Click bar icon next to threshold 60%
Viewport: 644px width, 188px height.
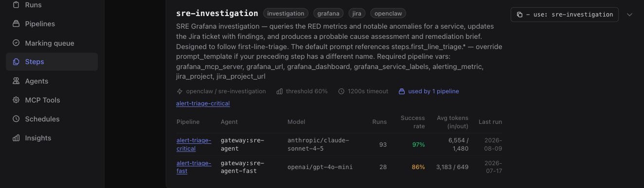[x=280, y=91]
